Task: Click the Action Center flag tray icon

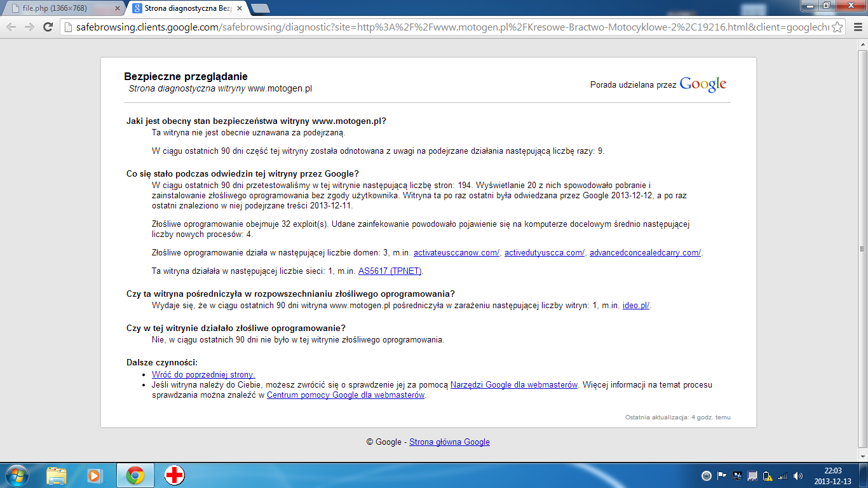Action: 722,476
